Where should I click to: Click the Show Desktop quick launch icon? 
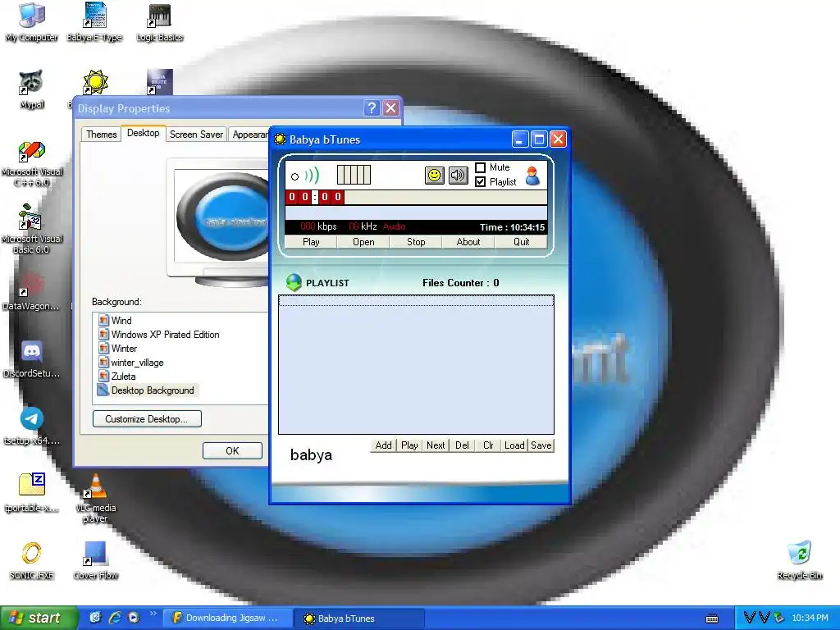coord(95,618)
